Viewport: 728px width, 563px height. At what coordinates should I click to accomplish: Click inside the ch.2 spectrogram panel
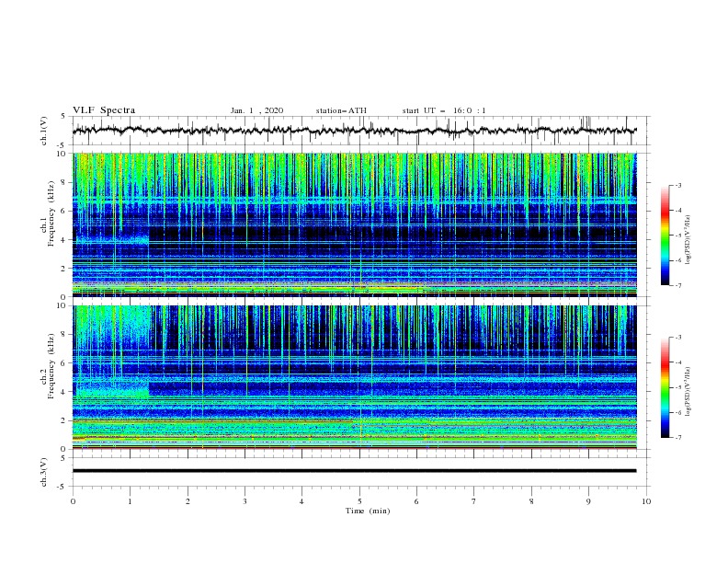click(354, 377)
